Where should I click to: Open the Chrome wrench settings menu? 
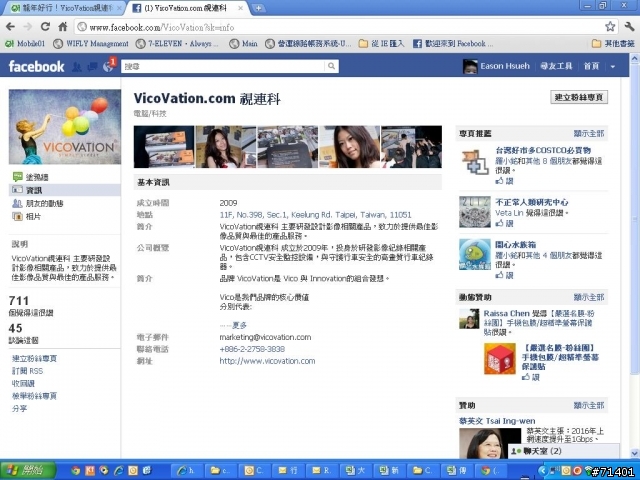click(x=629, y=27)
